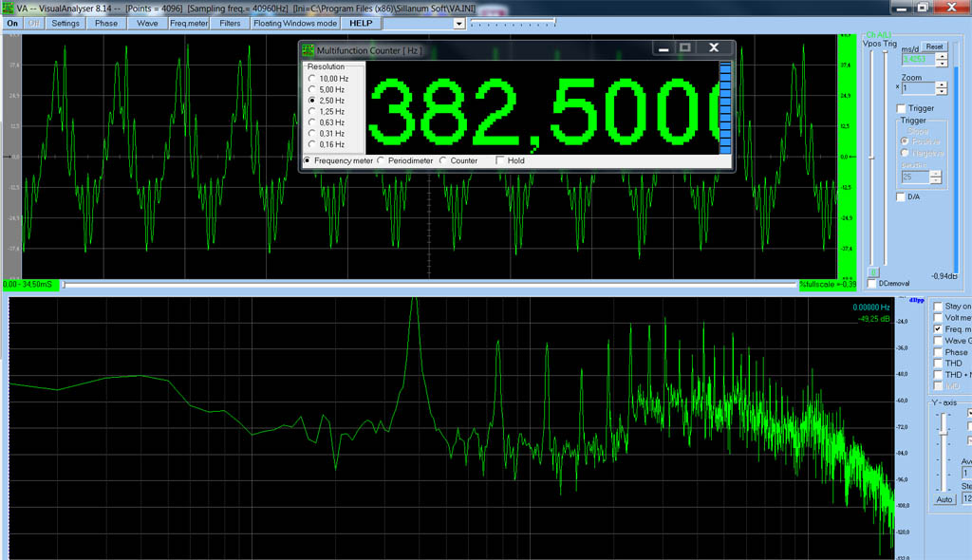The image size is (972, 560).
Task: Switch to Floating Windows mode
Action: tap(294, 23)
